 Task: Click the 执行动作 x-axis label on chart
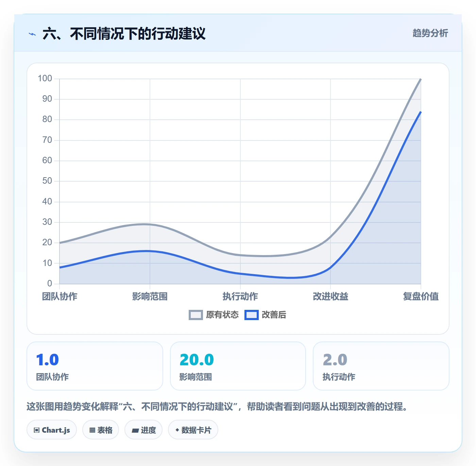coord(240,296)
